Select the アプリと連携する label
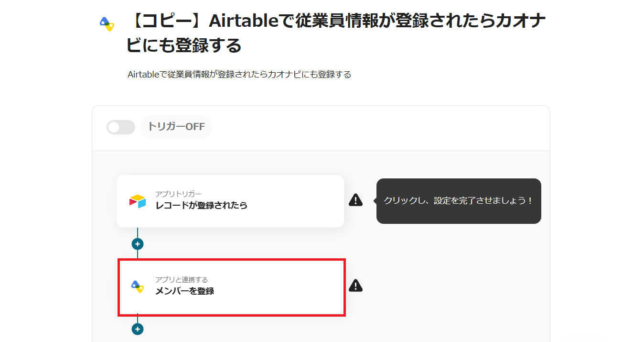The image size is (644, 342). [x=182, y=279]
